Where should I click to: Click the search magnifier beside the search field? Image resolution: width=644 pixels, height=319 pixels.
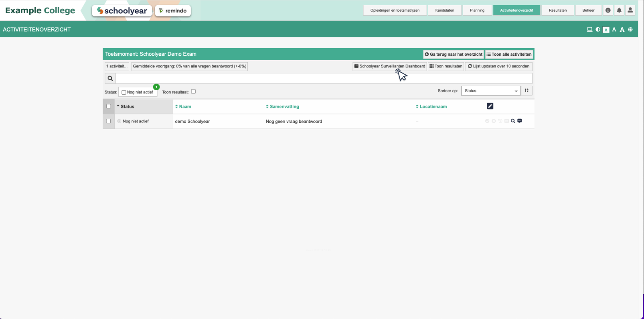110,78
